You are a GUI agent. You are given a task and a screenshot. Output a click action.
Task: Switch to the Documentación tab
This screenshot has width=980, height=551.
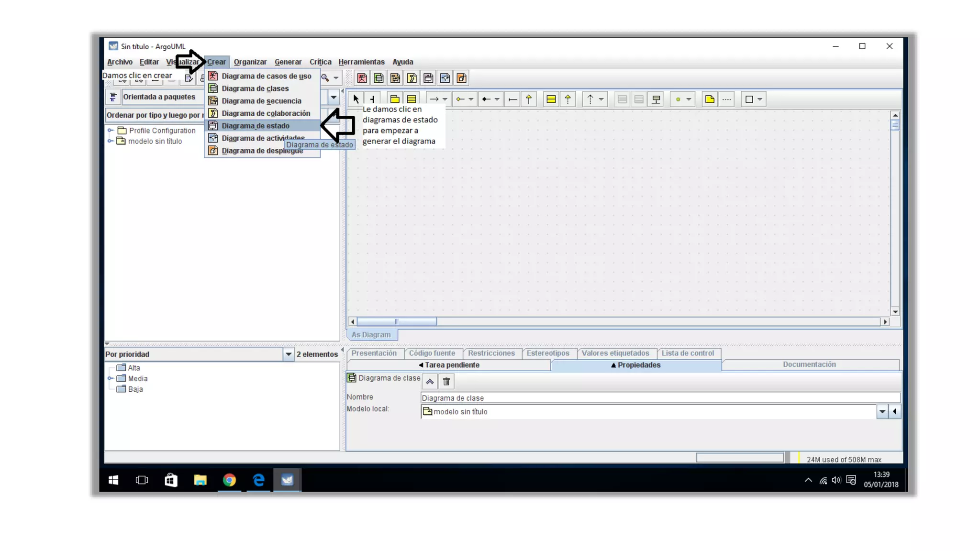(809, 364)
